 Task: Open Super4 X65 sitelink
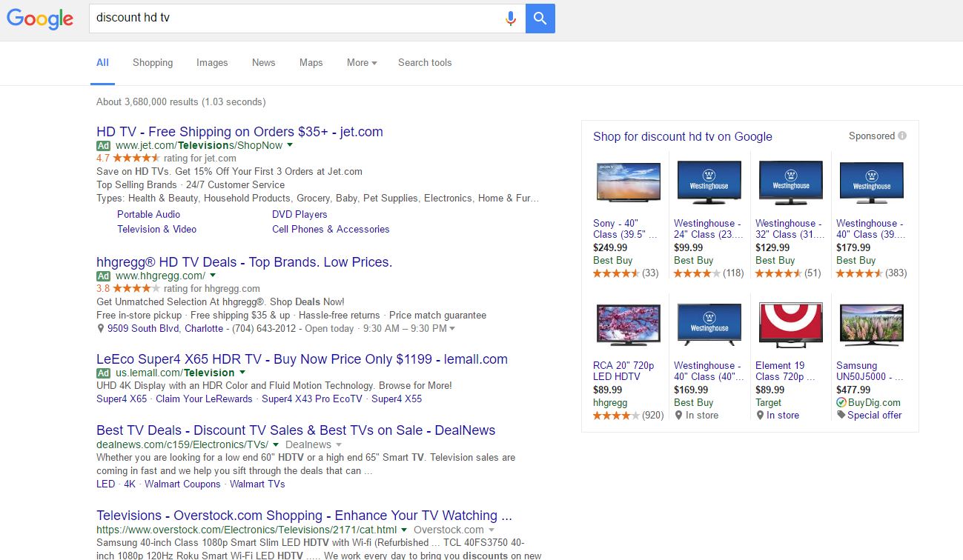[122, 399]
